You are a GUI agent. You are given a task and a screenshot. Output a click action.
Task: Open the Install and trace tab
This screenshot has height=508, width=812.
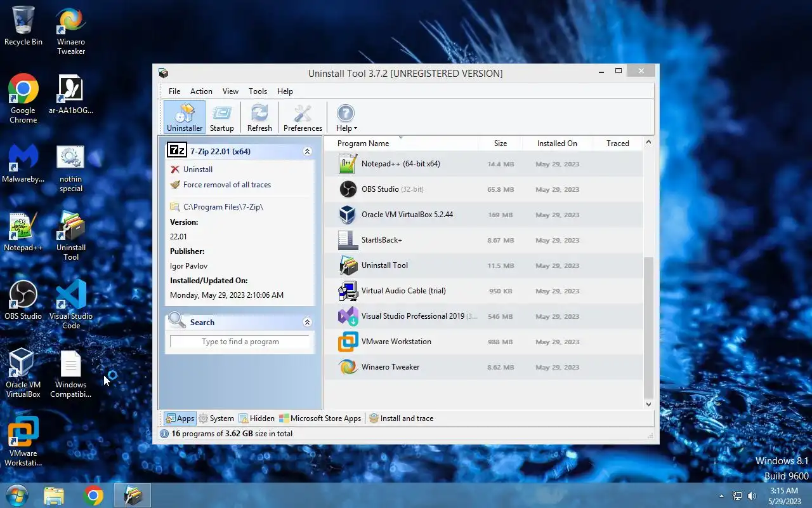click(x=402, y=418)
